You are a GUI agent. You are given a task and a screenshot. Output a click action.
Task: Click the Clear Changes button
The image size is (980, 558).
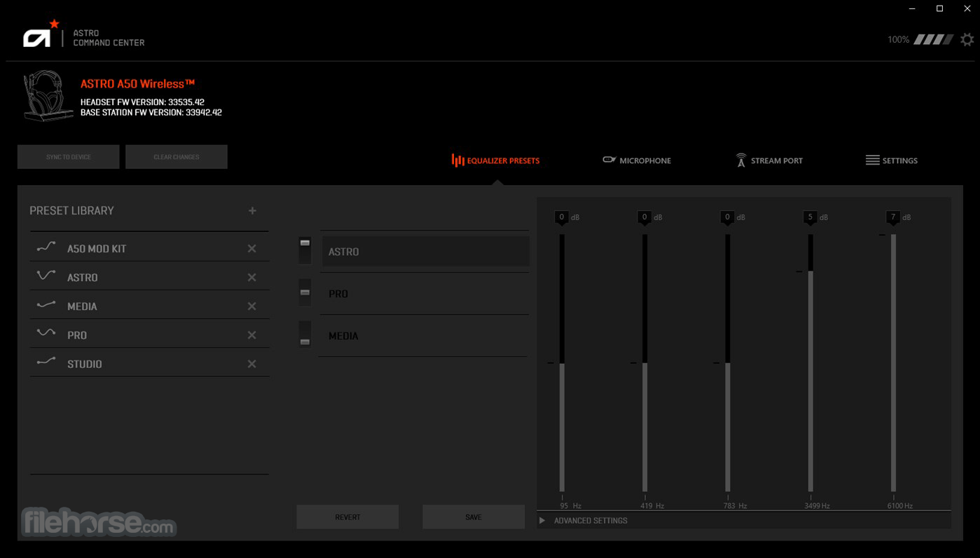click(177, 157)
